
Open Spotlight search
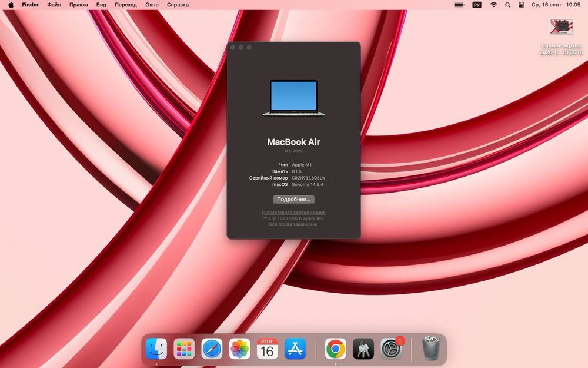click(x=508, y=5)
